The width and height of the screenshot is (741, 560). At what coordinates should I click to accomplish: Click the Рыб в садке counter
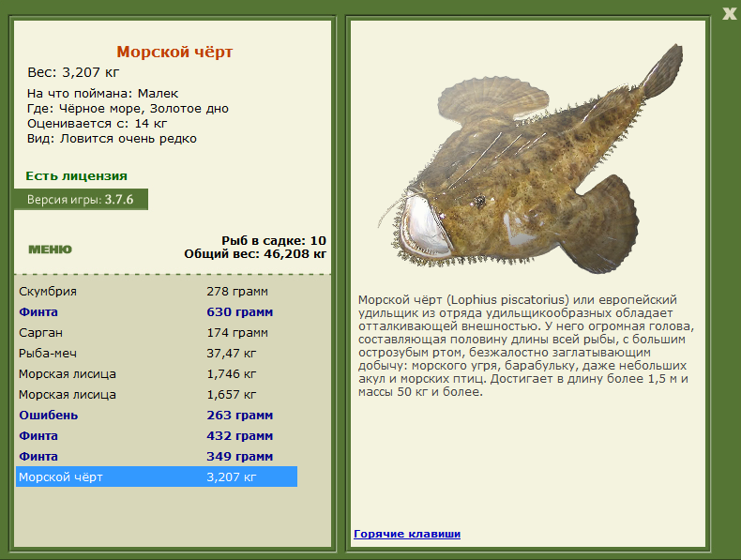pyautogui.click(x=274, y=240)
